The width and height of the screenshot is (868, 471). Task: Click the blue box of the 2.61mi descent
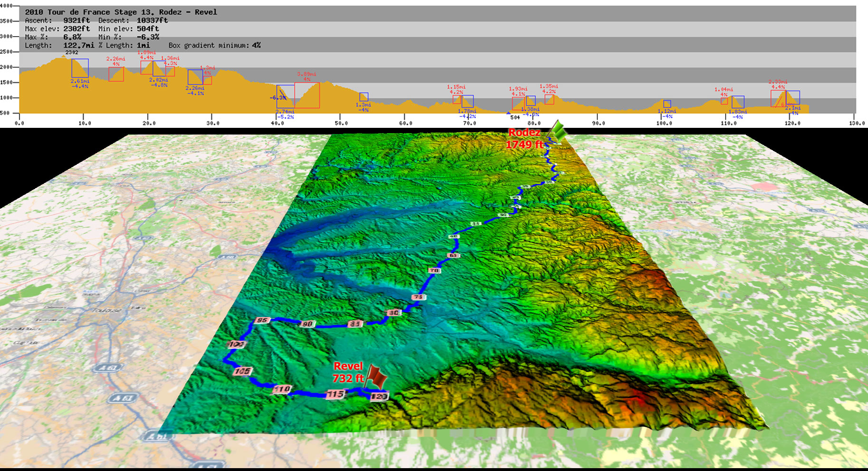click(80, 68)
